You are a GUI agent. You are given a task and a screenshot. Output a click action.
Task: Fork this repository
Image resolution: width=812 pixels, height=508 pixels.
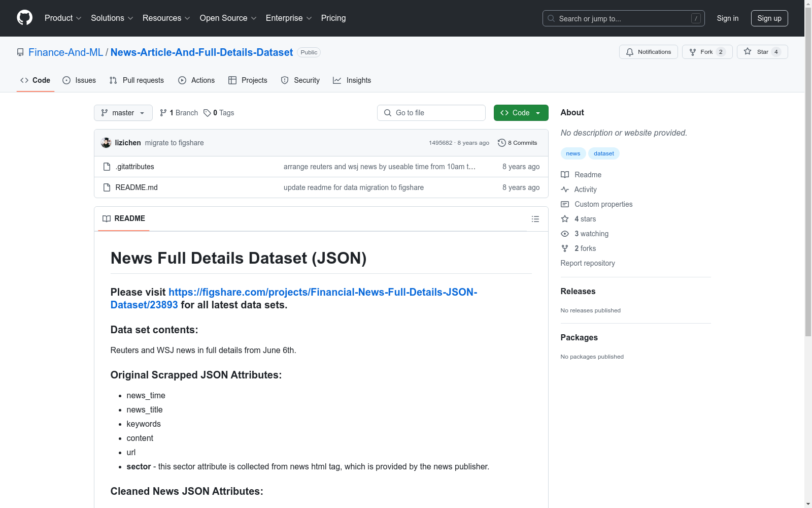707,52
